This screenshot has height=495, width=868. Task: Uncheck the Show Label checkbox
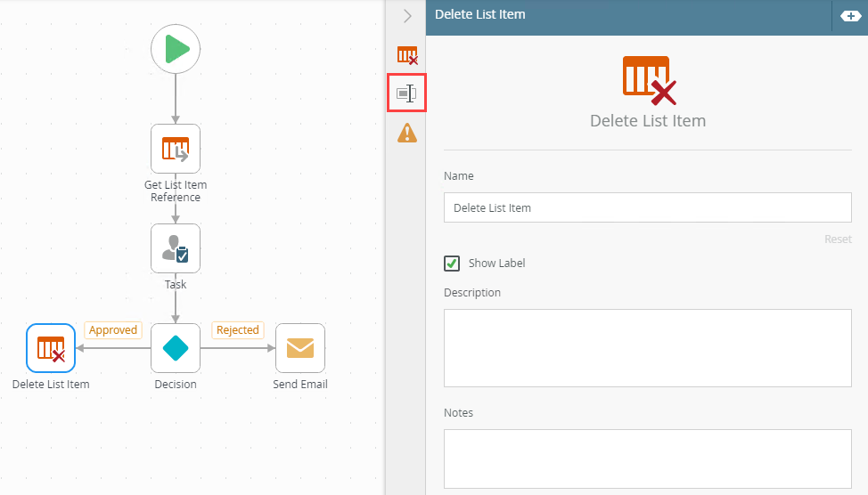(x=453, y=264)
